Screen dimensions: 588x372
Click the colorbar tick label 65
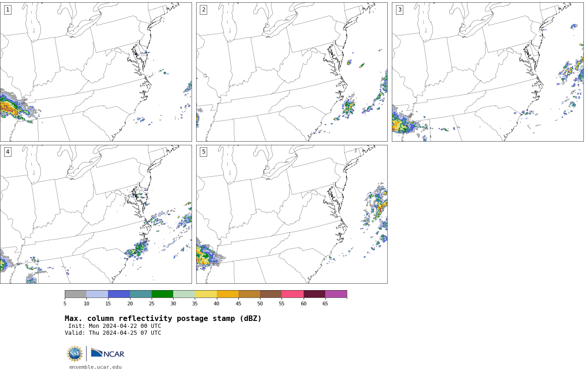tap(325, 303)
